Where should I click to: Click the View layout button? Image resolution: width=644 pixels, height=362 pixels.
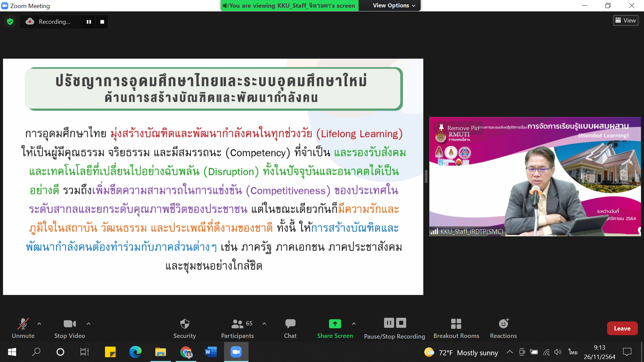[x=626, y=20]
